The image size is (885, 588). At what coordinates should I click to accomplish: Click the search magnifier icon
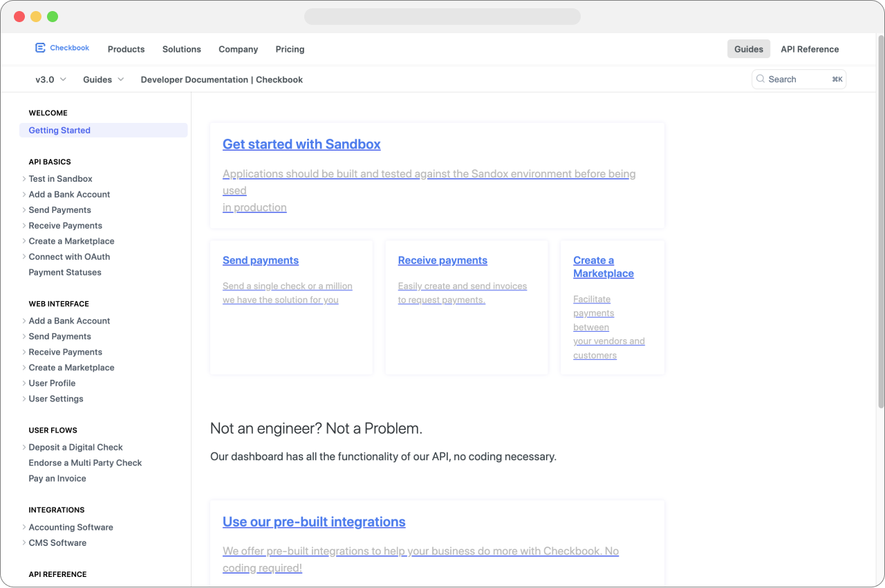click(x=761, y=79)
